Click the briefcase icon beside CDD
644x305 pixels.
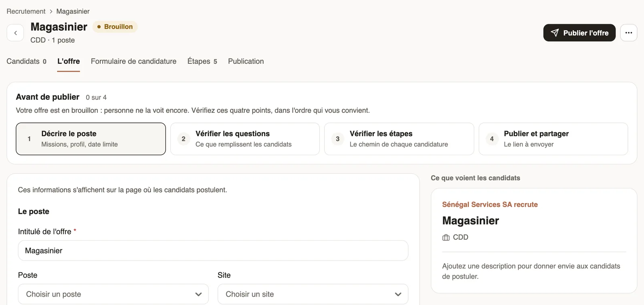coord(446,237)
